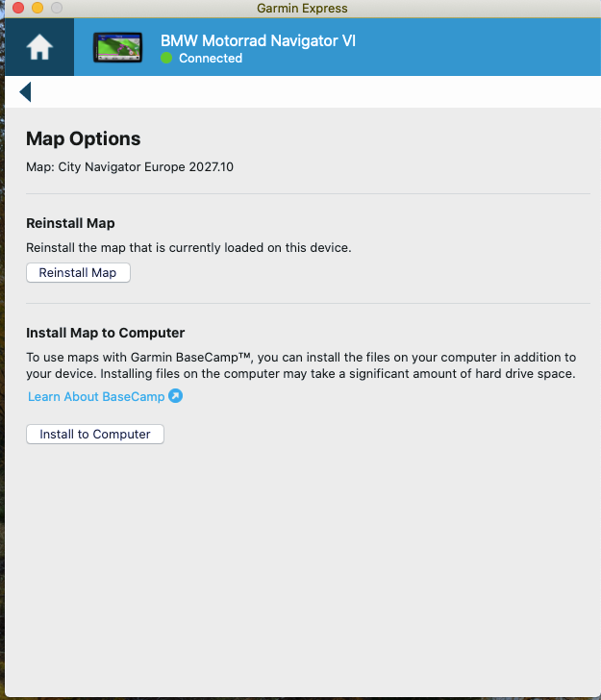Click Install to Computer button

pos(95,434)
